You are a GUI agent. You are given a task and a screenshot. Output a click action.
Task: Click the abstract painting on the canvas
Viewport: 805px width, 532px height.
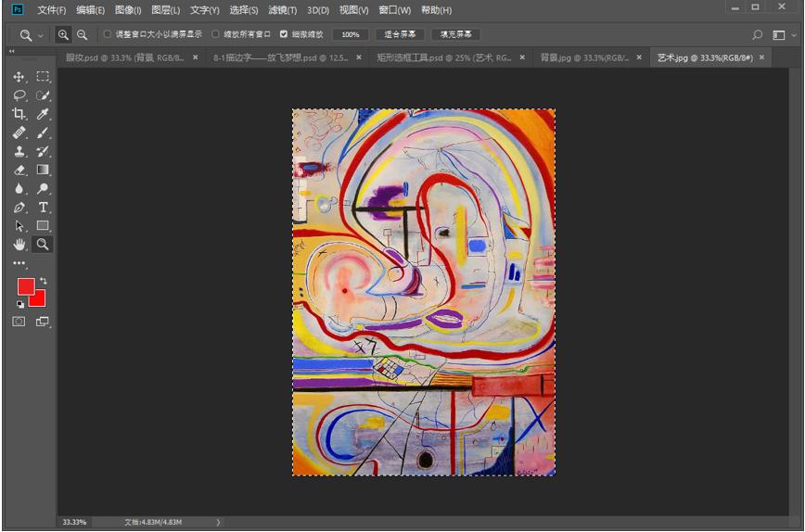[424, 292]
